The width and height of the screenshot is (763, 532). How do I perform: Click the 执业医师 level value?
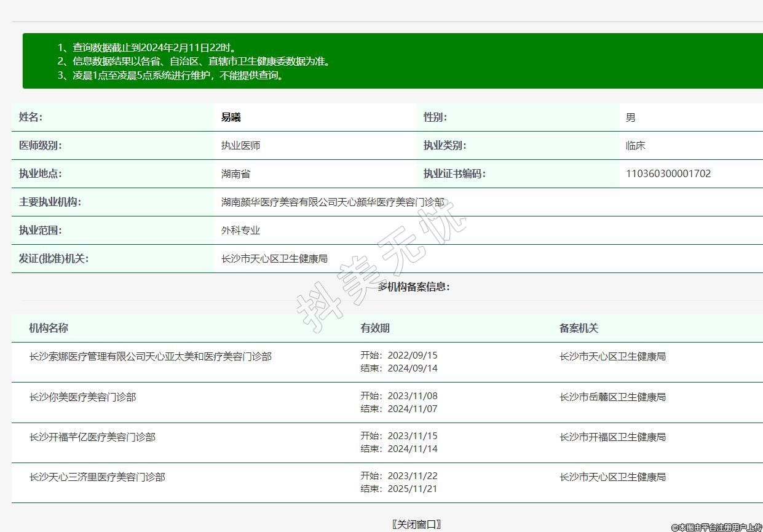click(x=240, y=146)
